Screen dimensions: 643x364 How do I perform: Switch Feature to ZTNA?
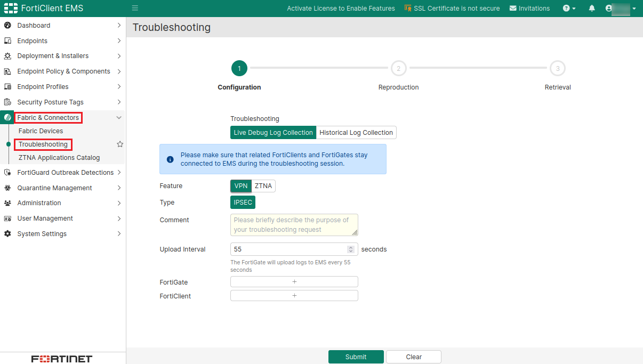(x=263, y=186)
